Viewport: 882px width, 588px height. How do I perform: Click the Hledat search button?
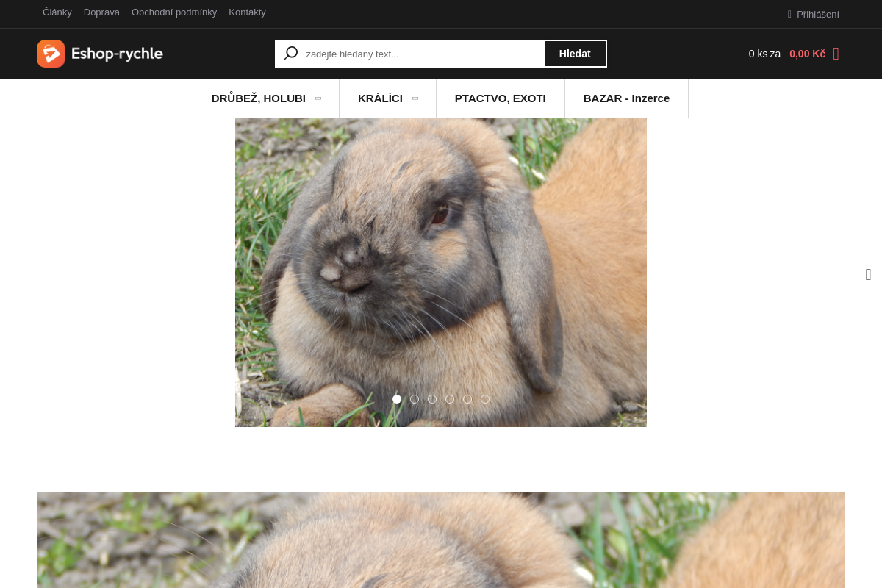coord(575,54)
